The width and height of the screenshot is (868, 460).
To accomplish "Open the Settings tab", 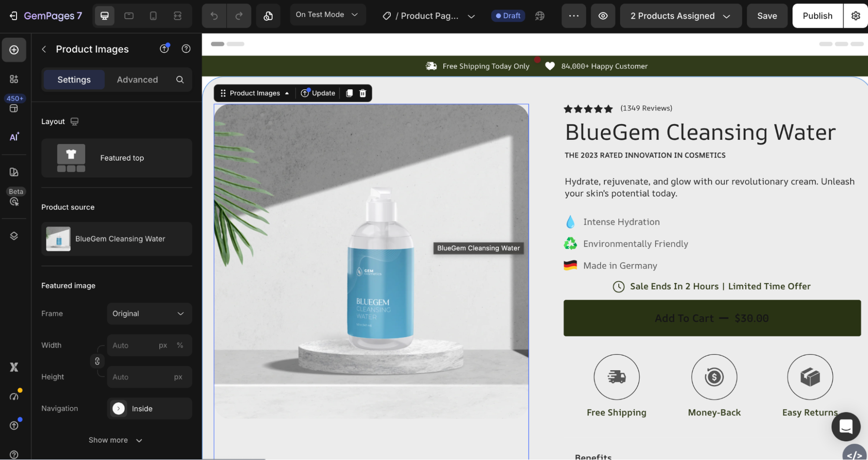I will click(74, 79).
